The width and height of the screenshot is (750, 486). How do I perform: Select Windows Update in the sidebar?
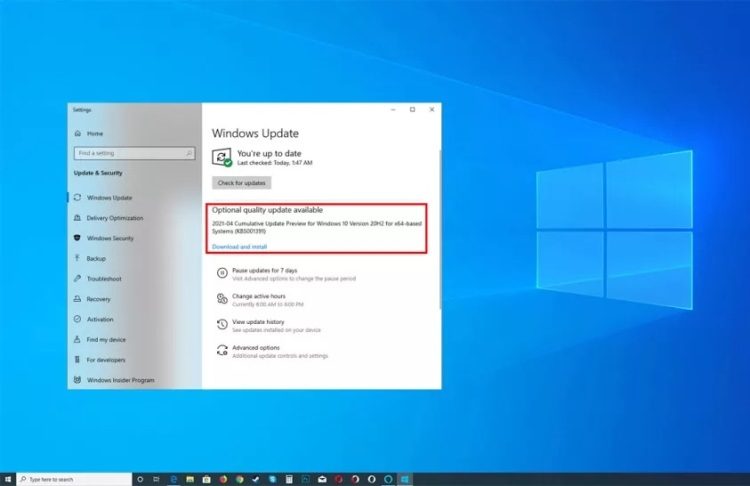click(108, 198)
